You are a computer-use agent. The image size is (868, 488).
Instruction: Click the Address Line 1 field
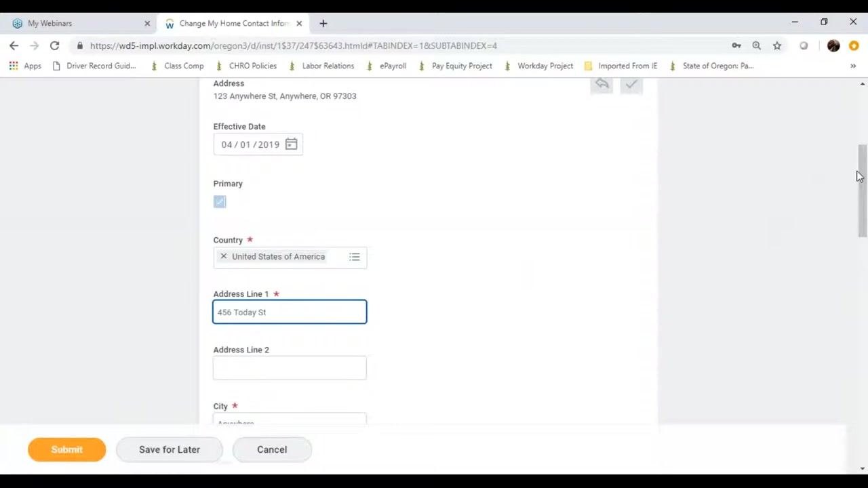click(x=290, y=312)
